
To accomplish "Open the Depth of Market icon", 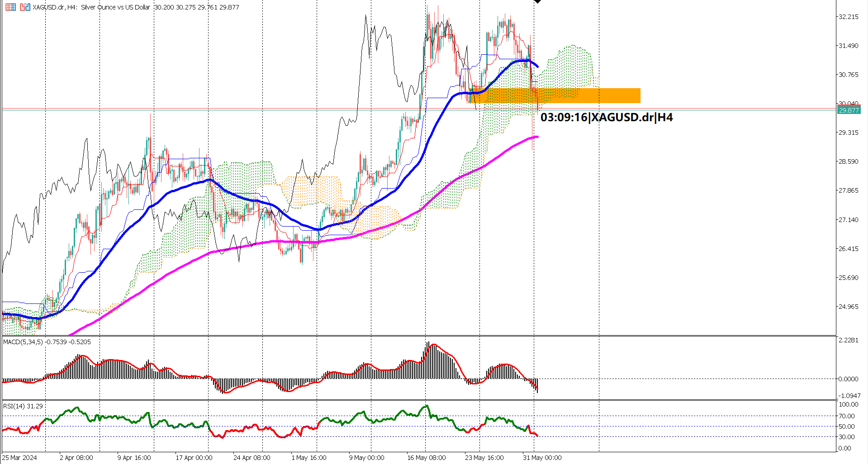I will click(10, 7).
